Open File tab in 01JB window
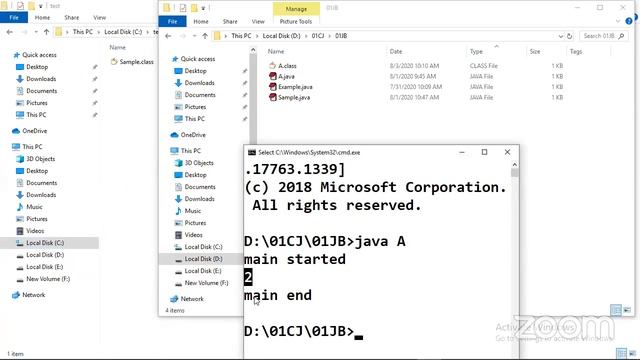Screen dimensions: 640x360 click(x=173, y=22)
